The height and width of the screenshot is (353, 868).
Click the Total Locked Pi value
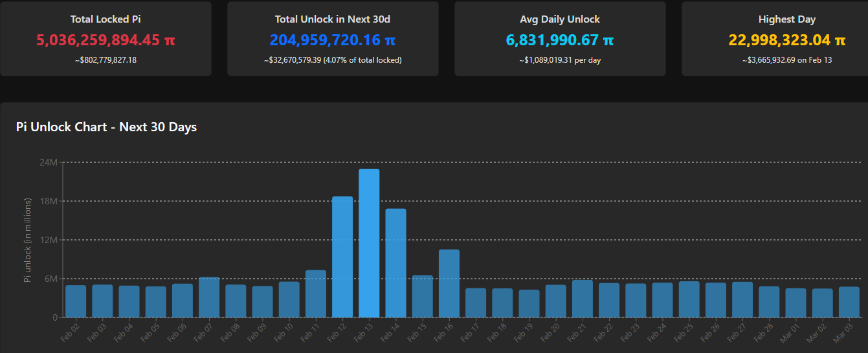pyautogui.click(x=106, y=40)
